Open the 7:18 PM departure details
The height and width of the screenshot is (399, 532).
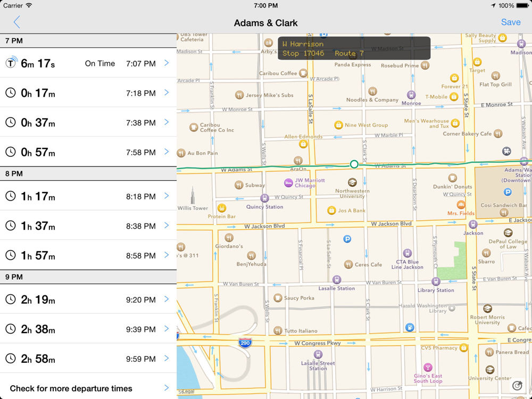point(88,93)
